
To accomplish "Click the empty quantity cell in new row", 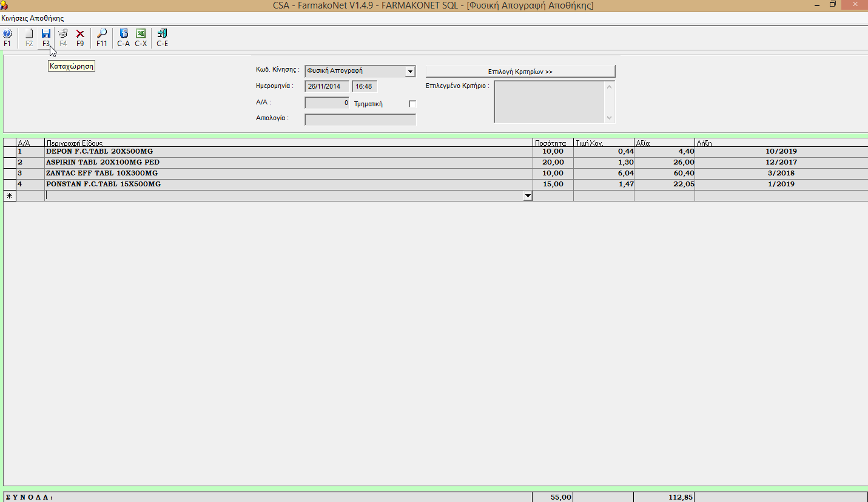I will (553, 196).
